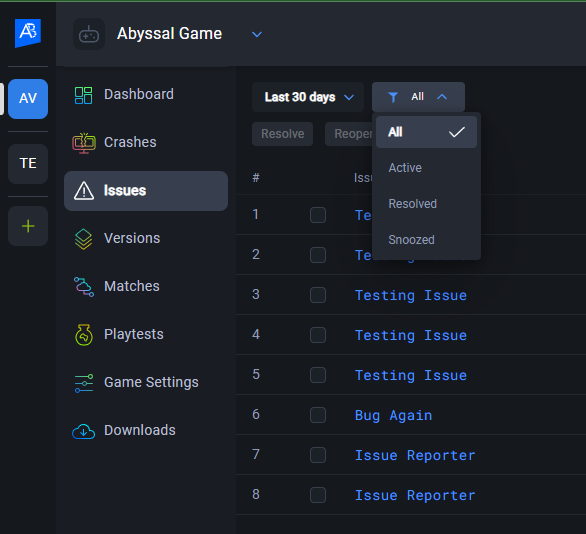Open the Last 30 days dropdown

(x=308, y=97)
